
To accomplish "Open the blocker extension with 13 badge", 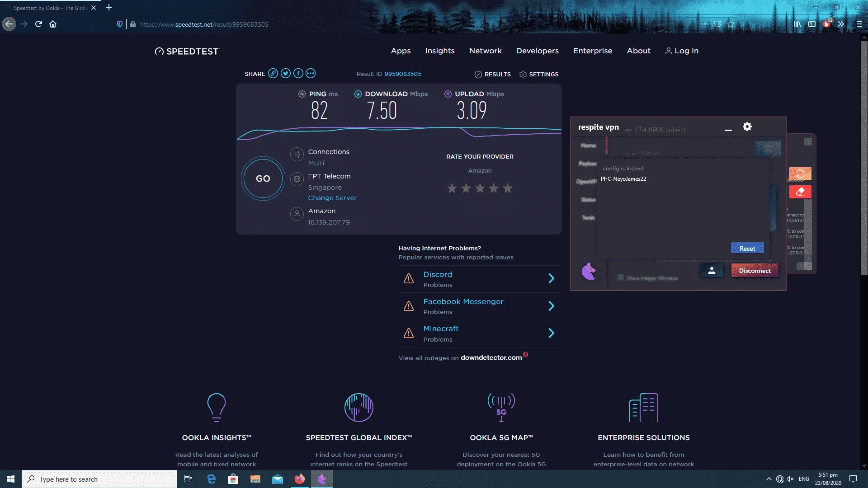I will [827, 24].
